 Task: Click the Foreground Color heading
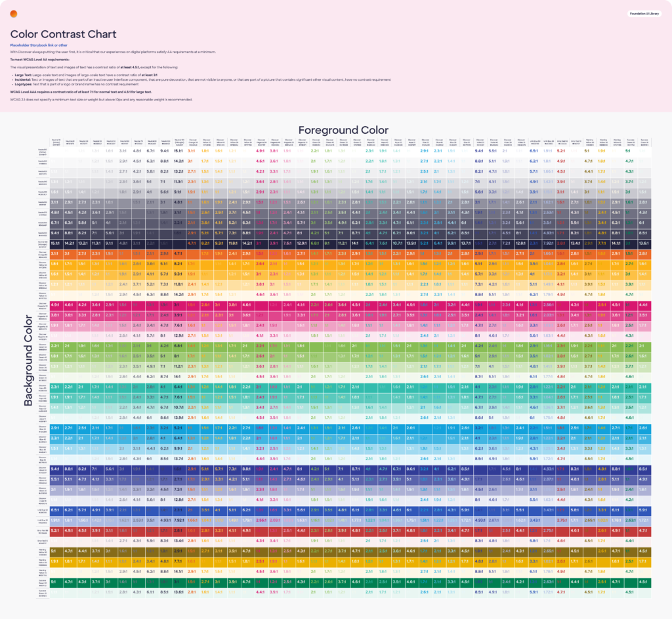tap(343, 130)
